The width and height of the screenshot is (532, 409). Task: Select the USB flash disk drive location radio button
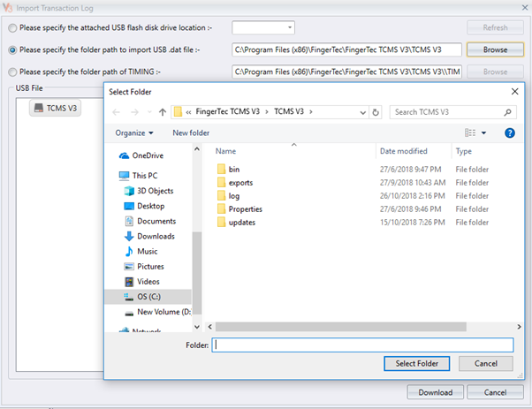tap(12, 28)
